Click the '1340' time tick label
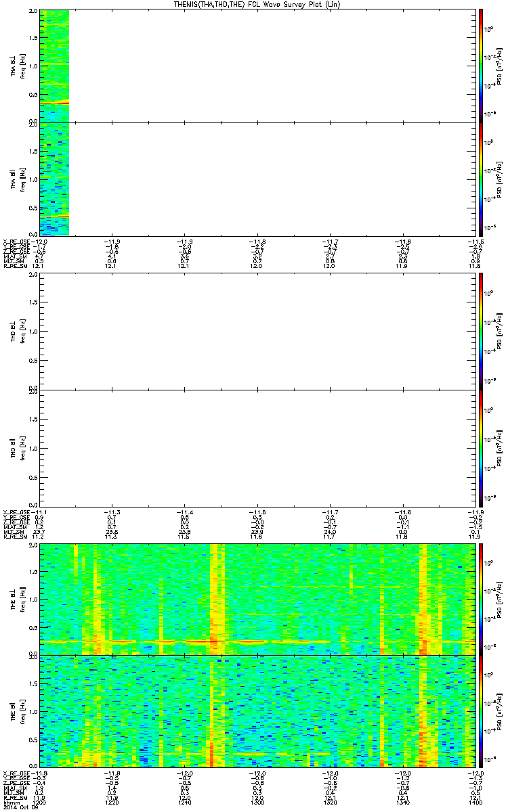 tap(402, 803)
